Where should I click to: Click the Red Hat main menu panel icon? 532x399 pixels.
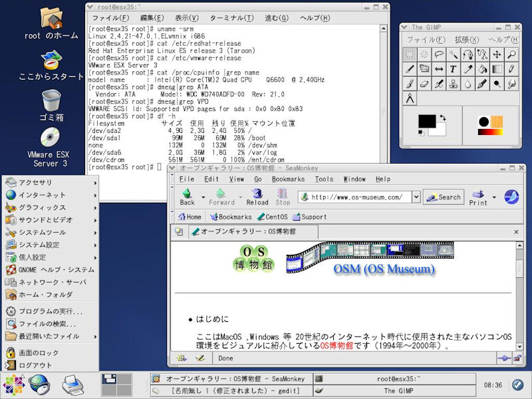coord(13,385)
